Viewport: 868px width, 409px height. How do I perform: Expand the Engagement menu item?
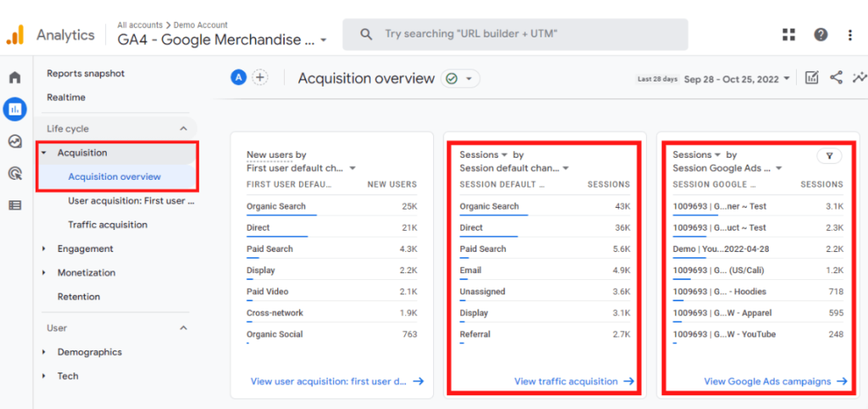pyautogui.click(x=85, y=249)
